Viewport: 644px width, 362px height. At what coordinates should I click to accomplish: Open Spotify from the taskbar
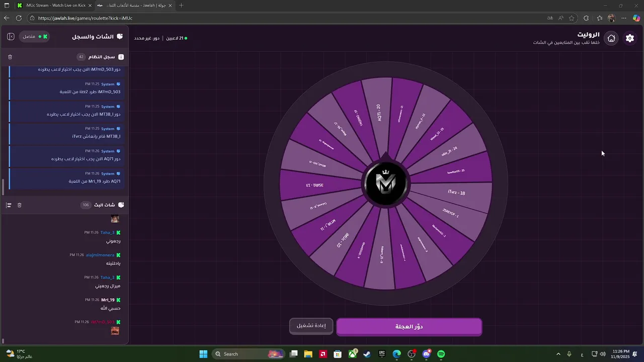[441, 354]
